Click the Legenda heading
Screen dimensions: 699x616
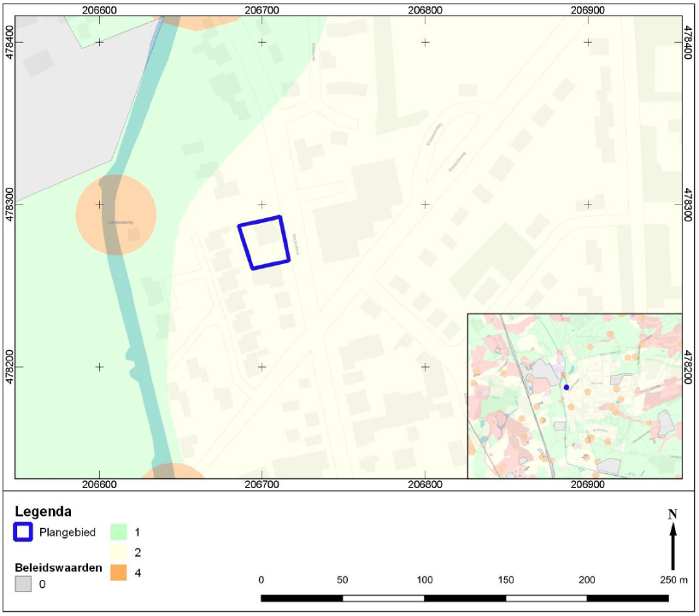point(43,512)
